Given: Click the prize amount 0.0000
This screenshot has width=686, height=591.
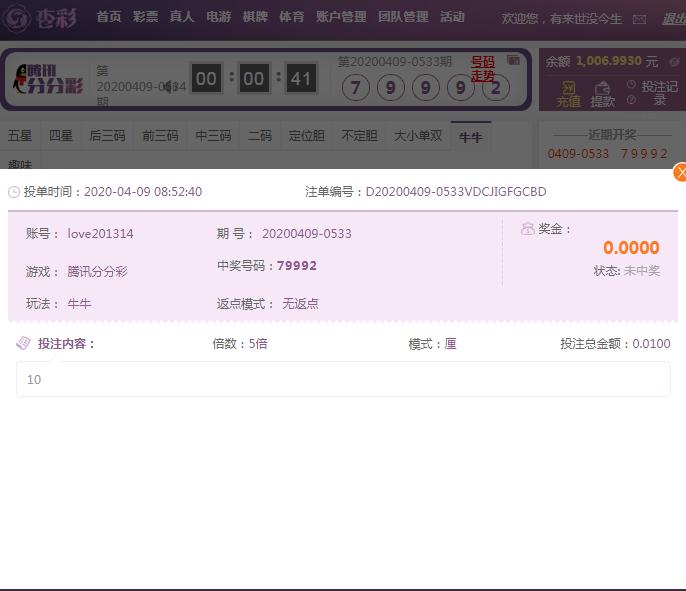Looking at the screenshot, I should point(631,248).
